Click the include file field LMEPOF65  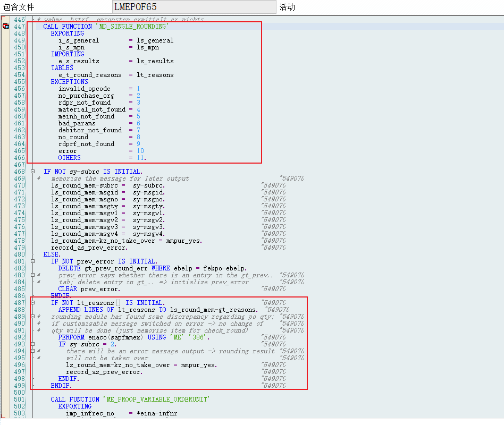point(194,7)
